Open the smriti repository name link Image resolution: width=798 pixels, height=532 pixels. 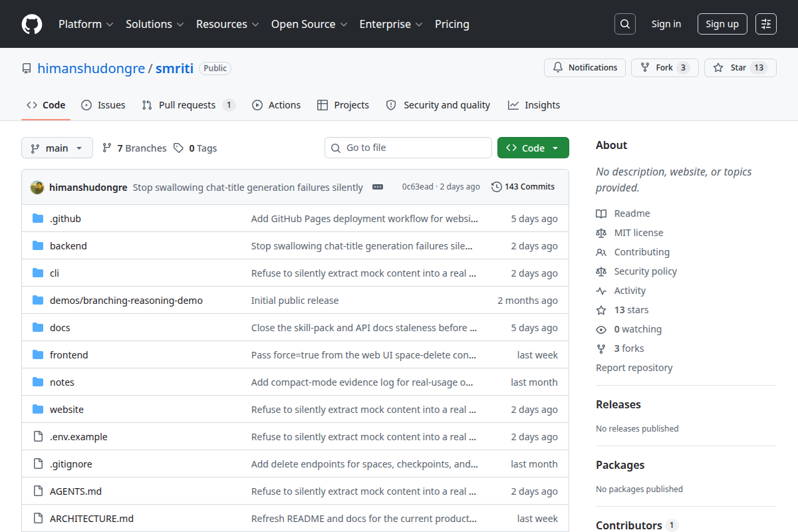(x=174, y=68)
